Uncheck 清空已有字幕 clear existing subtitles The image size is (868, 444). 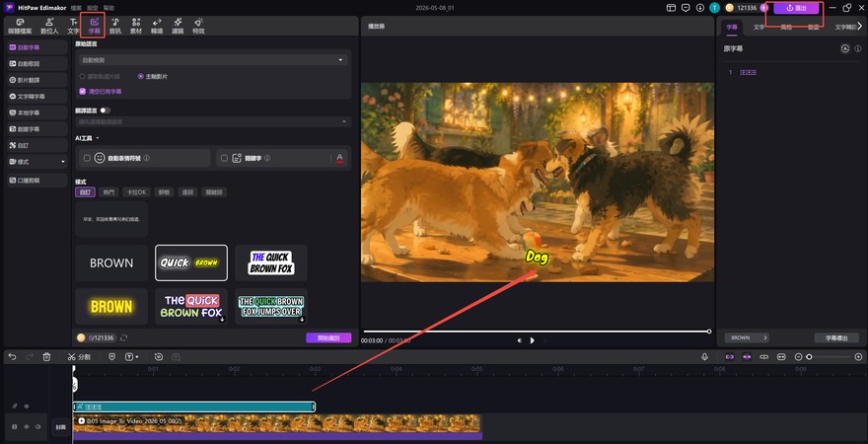point(83,92)
